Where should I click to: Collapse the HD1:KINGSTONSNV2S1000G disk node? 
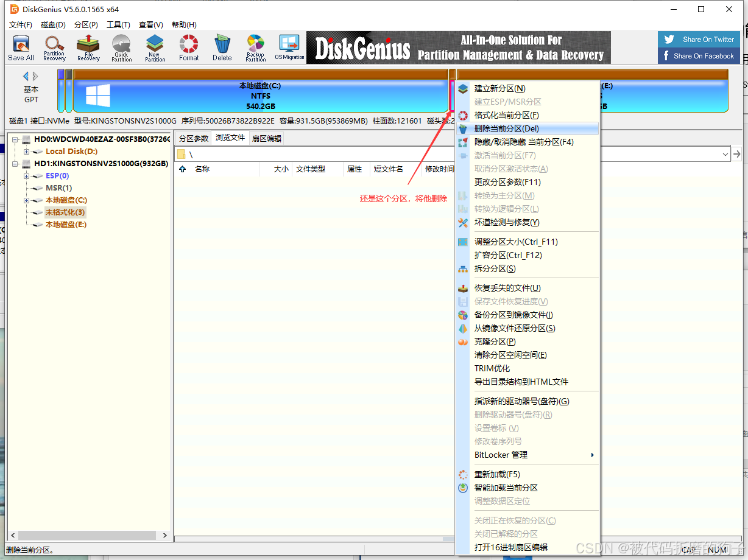pyautogui.click(x=15, y=164)
